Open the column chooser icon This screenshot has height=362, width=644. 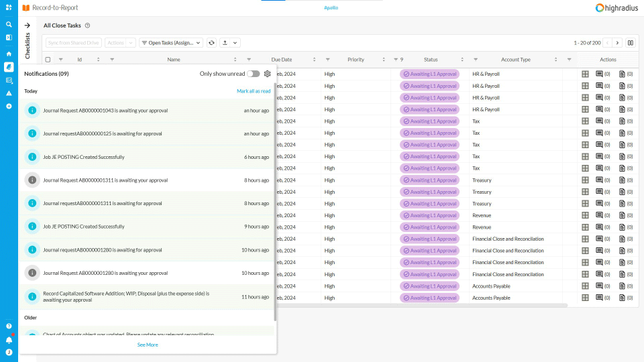tap(631, 43)
